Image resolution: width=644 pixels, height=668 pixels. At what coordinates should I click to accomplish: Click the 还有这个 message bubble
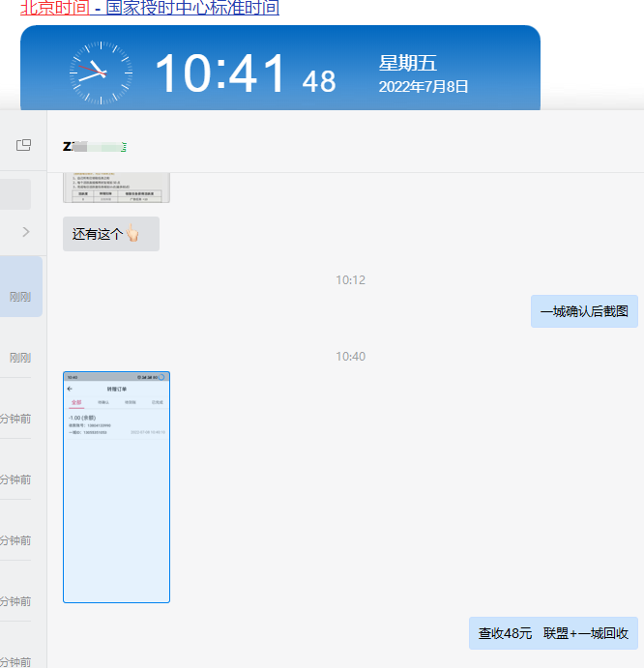110,234
